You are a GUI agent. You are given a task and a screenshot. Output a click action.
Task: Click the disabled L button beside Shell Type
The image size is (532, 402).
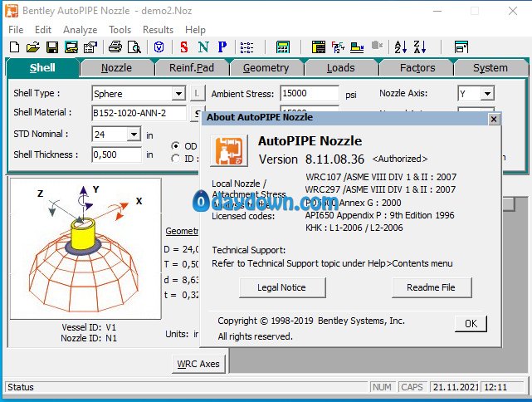click(x=197, y=93)
